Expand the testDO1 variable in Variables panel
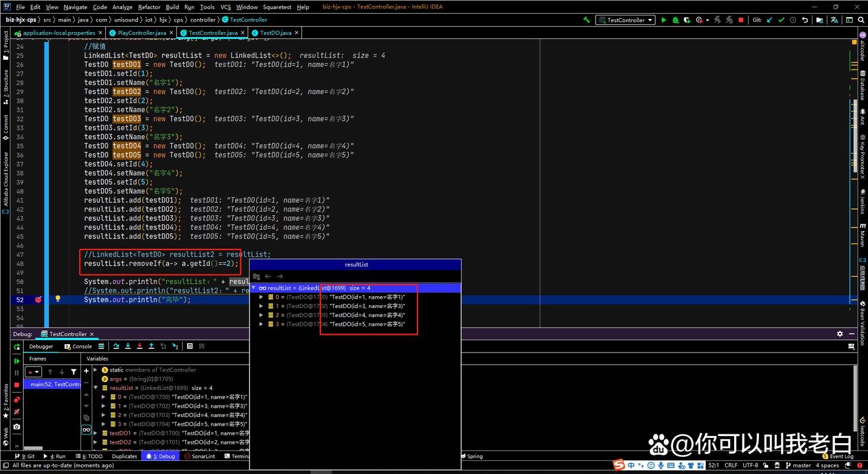This screenshot has width=868, height=474. point(97,433)
